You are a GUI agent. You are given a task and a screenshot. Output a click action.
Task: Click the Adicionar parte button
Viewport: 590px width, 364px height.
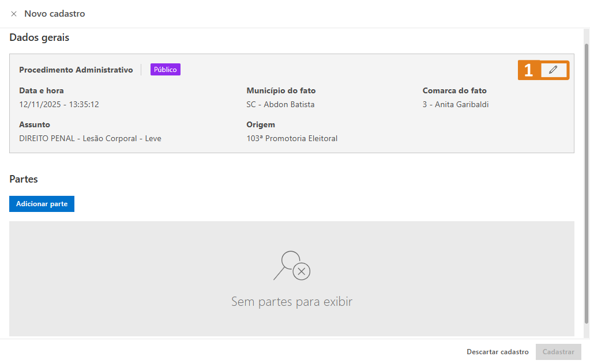coord(42,203)
